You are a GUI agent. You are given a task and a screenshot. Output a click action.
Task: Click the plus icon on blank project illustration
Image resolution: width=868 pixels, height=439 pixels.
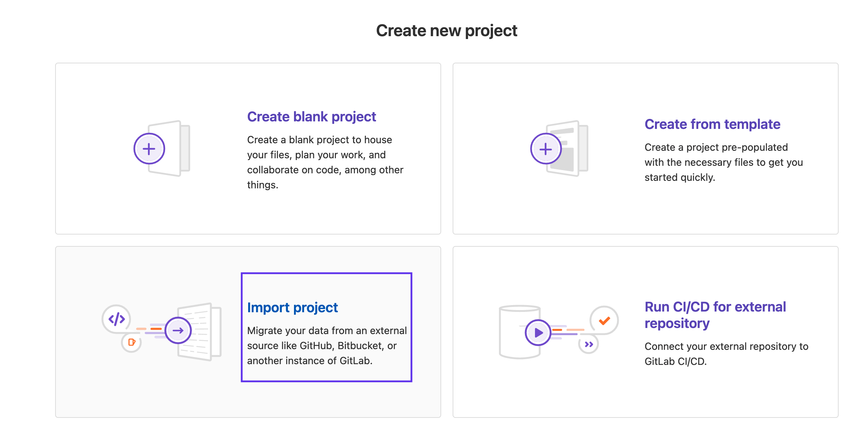(149, 149)
